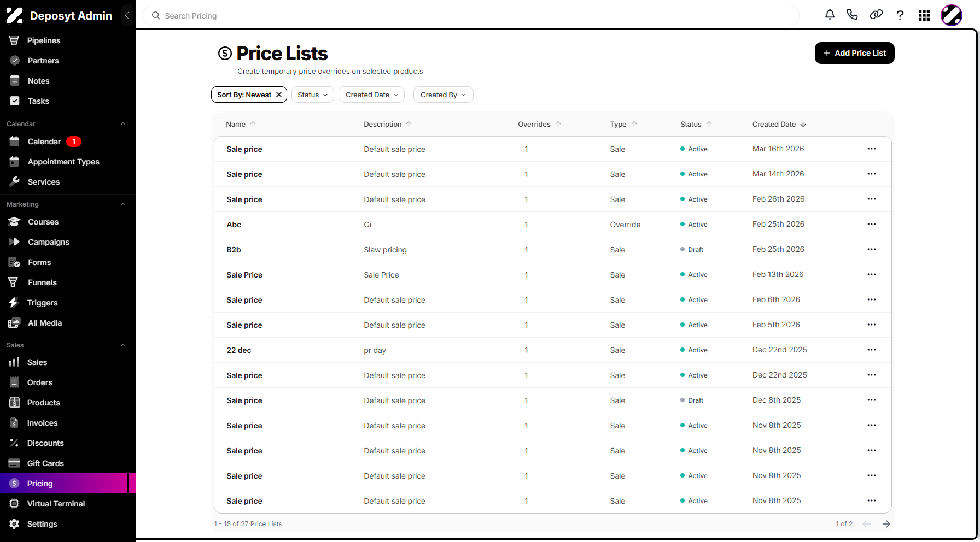This screenshot has width=980, height=542.
Task: Open the Created By filter dropdown
Action: click(x=443, y=95)
